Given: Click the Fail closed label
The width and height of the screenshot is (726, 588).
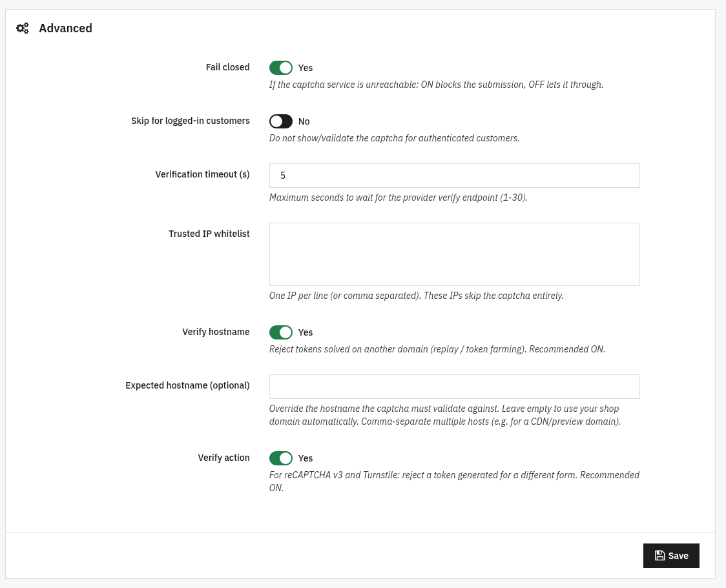Looking at the screenshot, I should (228, 67).
